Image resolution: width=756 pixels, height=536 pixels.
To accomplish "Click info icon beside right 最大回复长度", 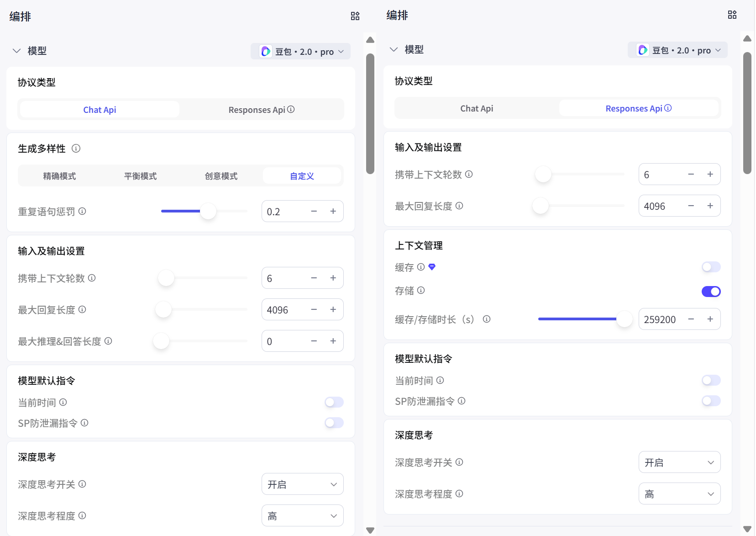I will coord(459,206).
